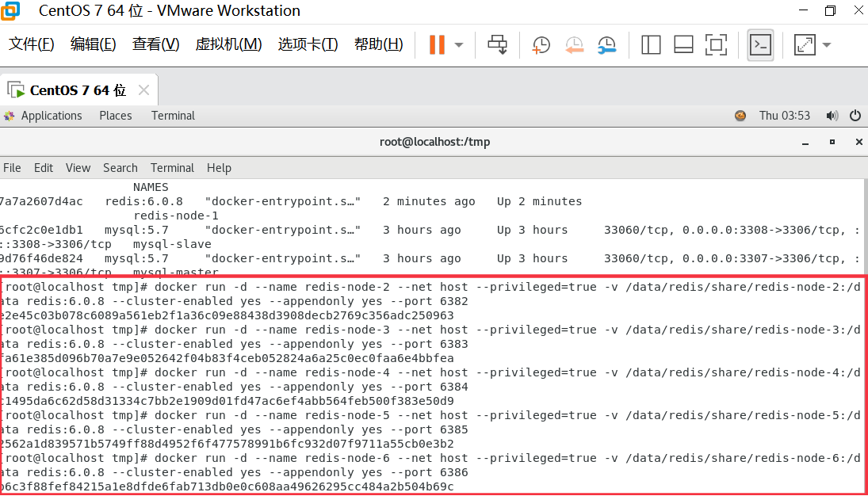The width and height of the screenshot is (868, 496).
Task: Open the 虚拟机(M) menu
Action: point(228,44)
